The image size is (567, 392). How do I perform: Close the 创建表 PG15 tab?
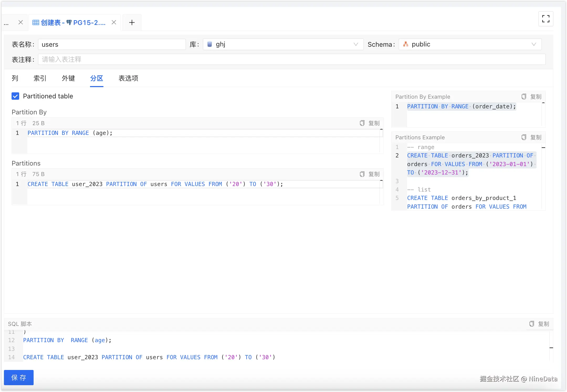pos(114,23)
